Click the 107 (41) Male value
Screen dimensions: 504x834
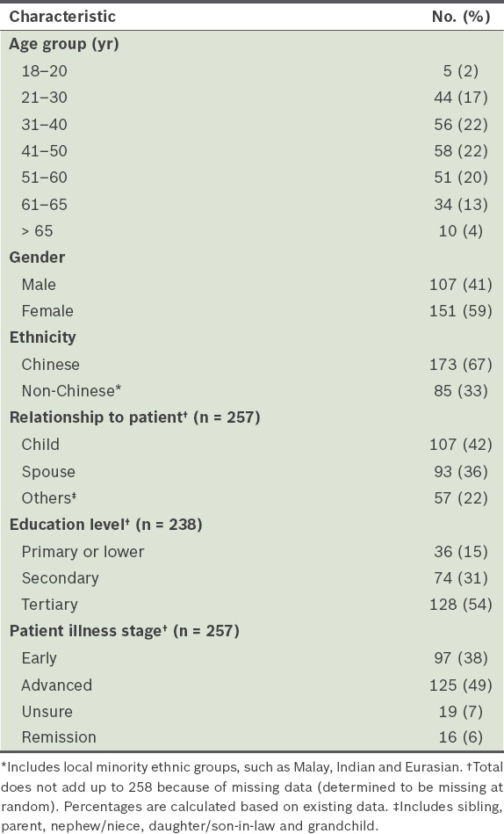(x=460, y=285)
